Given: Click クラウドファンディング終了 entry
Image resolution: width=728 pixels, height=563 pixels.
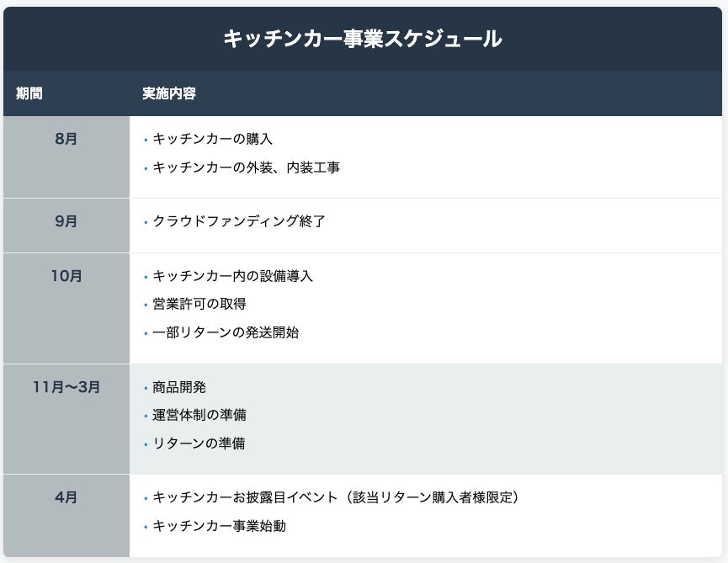Looking at the screenshot, I should tap(239, 222).
